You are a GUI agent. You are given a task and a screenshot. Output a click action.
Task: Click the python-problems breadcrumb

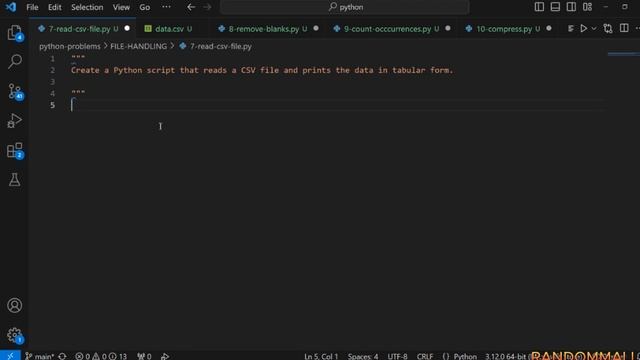(70, 46)
